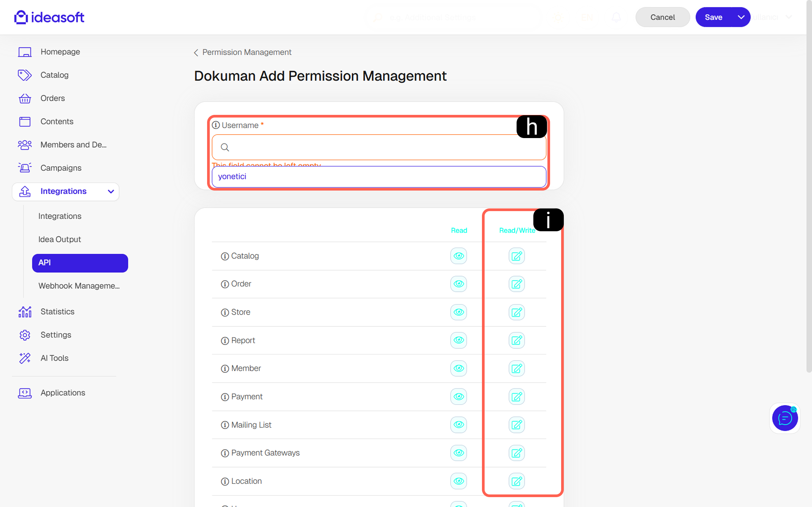The image size is (812, 507).
Task: Toggle Read permission for Mailing List
Action: coord(459,425)
